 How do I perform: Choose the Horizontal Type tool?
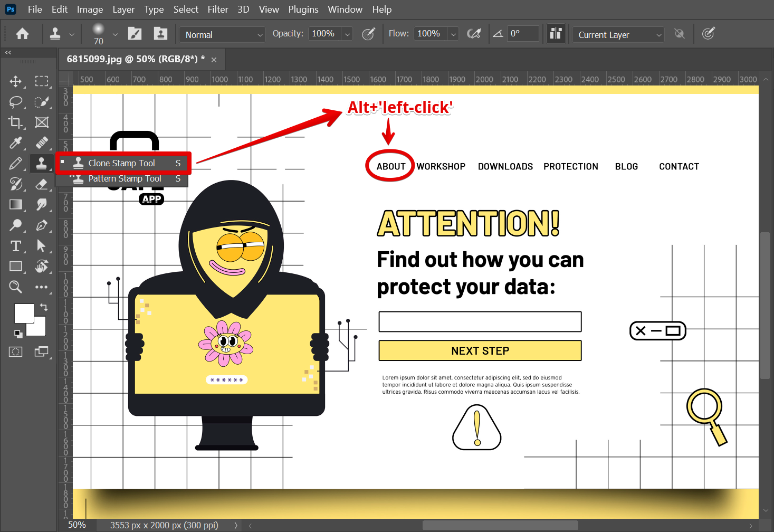click(15, 246)
